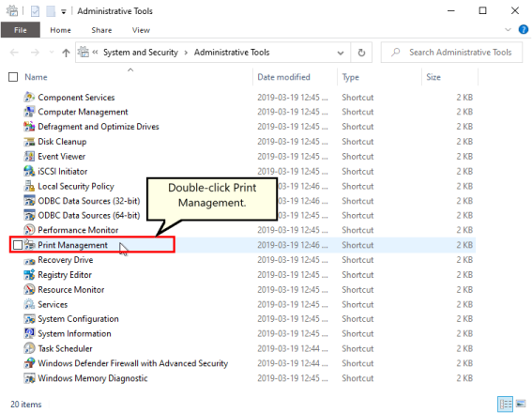
Task: Click the iSCSI Initiator icon
Action: point(29,172)
